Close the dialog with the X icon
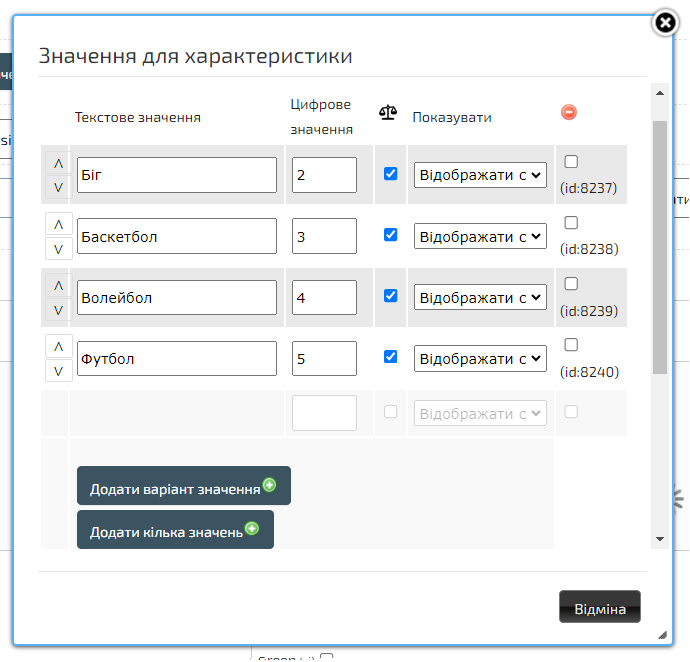 pos(665,23)
